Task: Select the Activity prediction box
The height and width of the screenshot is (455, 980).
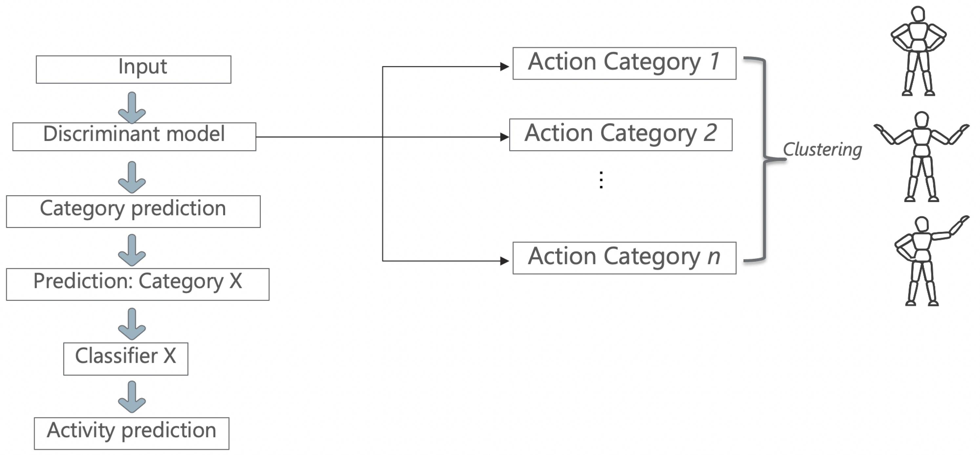Action: tap(132, 433)
